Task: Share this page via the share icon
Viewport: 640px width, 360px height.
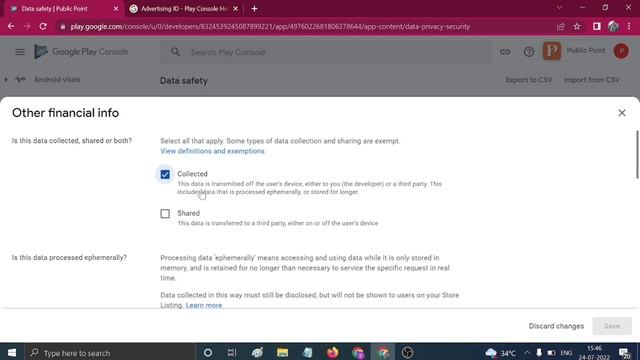Action: [560, 27]
